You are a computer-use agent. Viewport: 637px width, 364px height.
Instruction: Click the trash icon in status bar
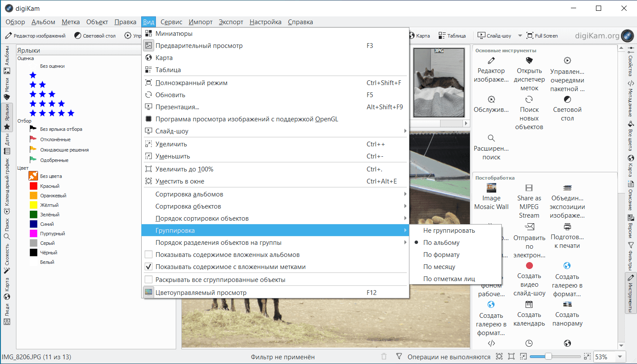[384, 357]
